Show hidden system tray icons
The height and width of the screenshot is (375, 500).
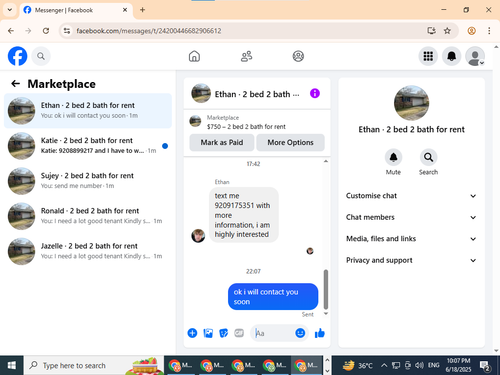pyautogui.click(x=384, y=365)
